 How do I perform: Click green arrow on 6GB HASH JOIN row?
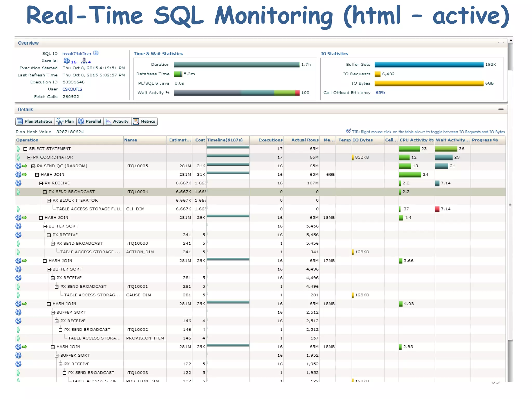pos(25,175)
